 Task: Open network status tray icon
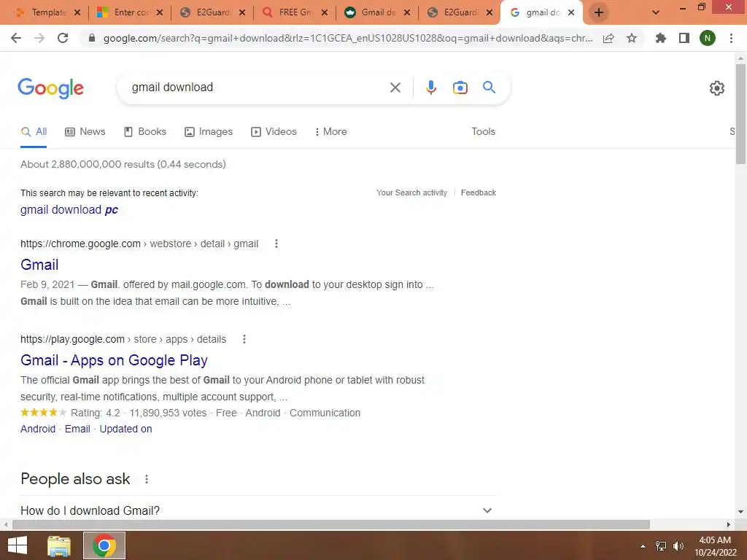pyautogui.click(x=661, y=546)
